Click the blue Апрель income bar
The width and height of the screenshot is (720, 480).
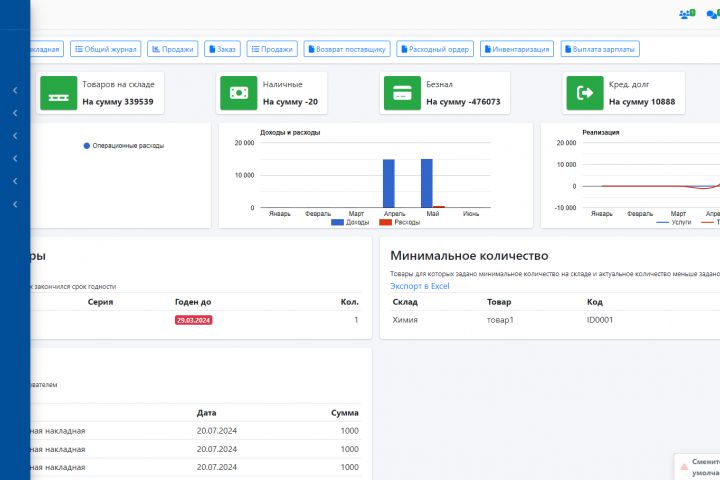pos(389,183)
